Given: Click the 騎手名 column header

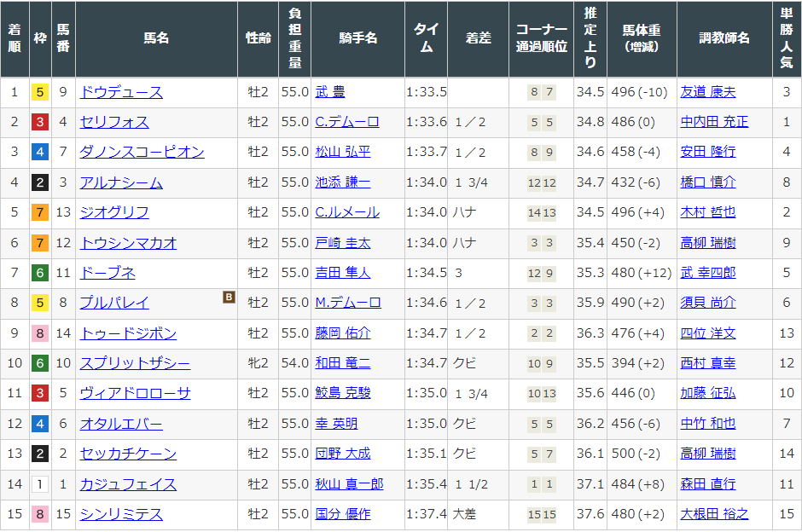Looking at the screenshot, I should click(358, 39).
